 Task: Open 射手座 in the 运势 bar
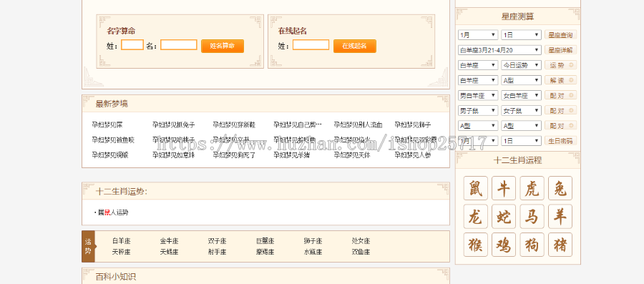click(218, 253)
